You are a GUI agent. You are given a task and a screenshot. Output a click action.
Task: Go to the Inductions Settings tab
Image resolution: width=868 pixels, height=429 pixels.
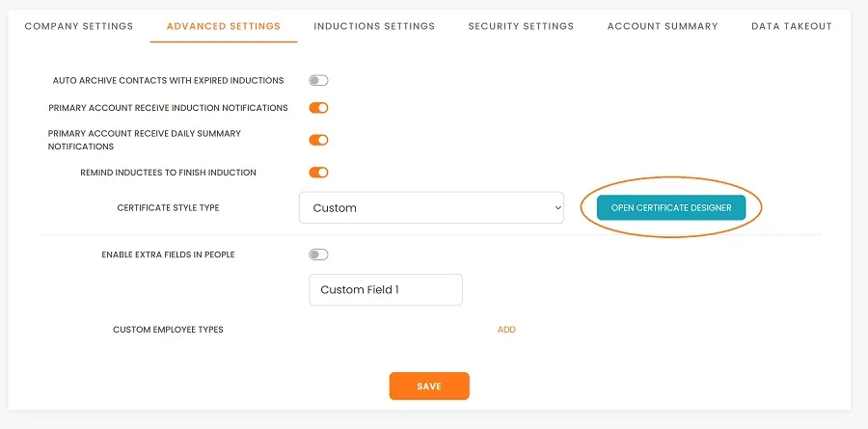point(374,26)
